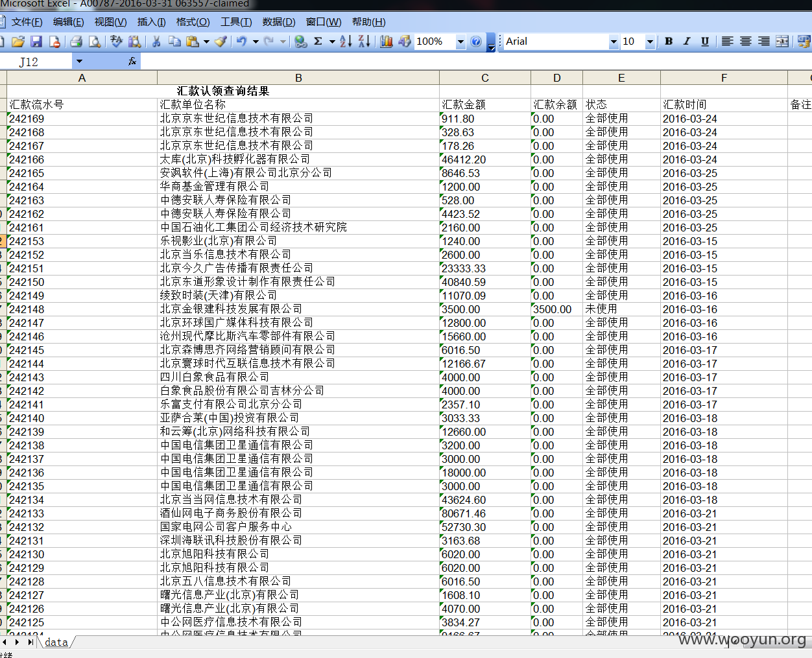812x658 pixels.
Task: Select column D header
Action: [x=556, y=78]
